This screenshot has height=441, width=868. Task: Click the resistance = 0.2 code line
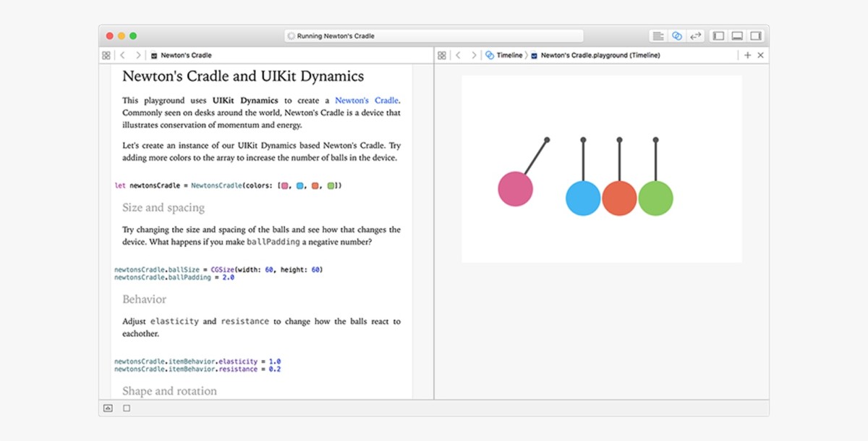click(x=197, y=369)
